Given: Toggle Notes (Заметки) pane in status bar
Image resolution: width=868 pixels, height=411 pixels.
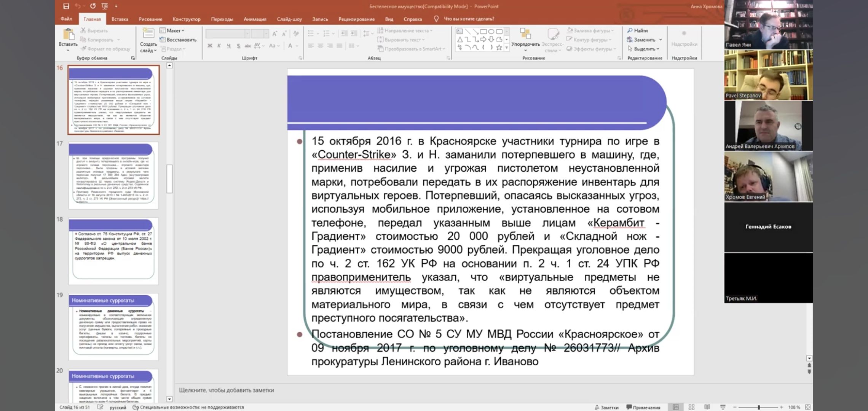Looking at the screenshot, I should [607, 407].
